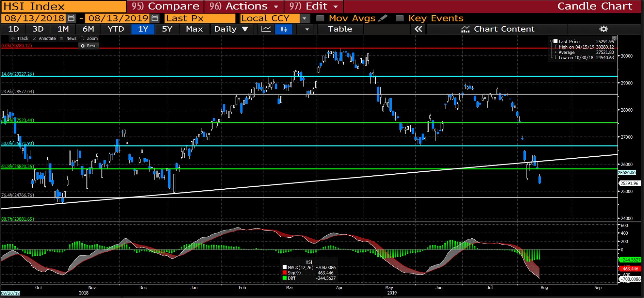
Task: Expand the 96) Actions menu
Action: coord(244,6)
